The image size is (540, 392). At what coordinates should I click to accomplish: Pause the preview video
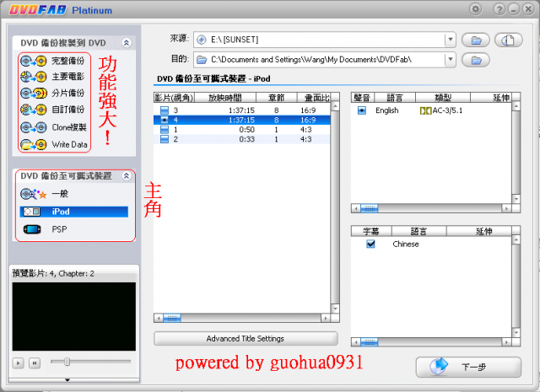tap(35, 362)
